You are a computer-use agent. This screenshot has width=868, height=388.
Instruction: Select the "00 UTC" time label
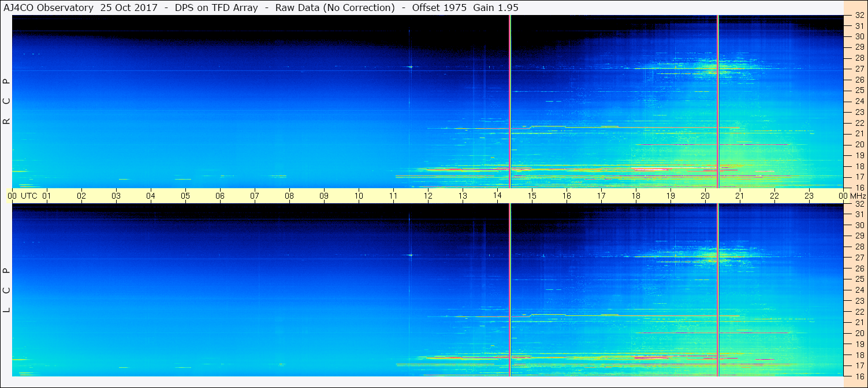23,196
